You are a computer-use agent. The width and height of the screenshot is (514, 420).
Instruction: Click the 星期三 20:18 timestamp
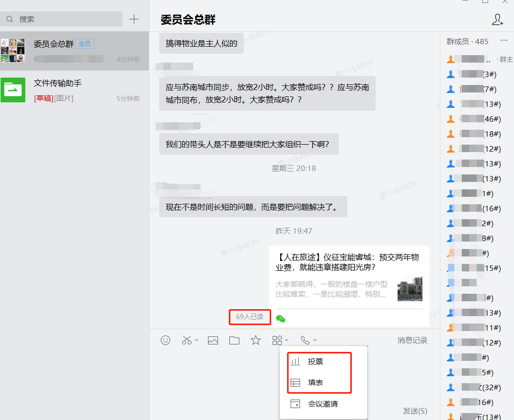pyautogui.click(x=294, y=168)
